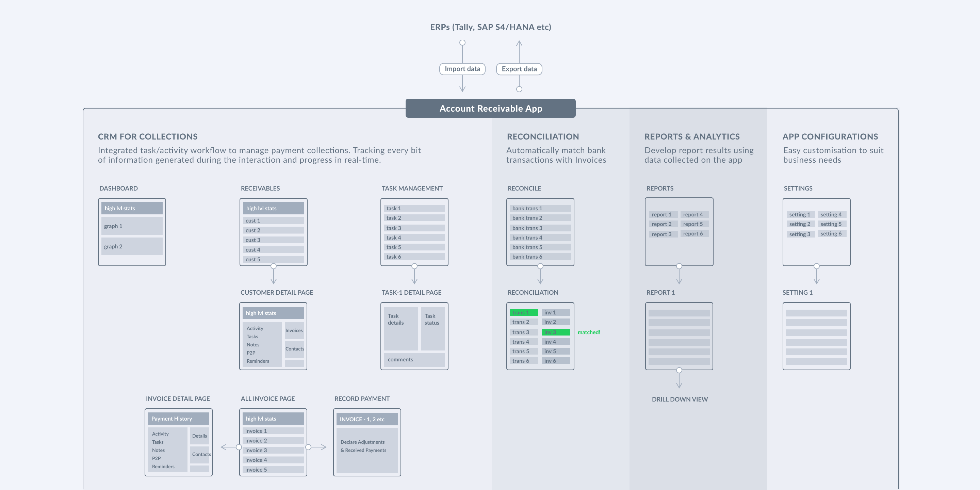The height and width of the screenshot is (490, 980).
Task: Click Contacts block in Customer Detail Page
Action: [x=294, y=349]
